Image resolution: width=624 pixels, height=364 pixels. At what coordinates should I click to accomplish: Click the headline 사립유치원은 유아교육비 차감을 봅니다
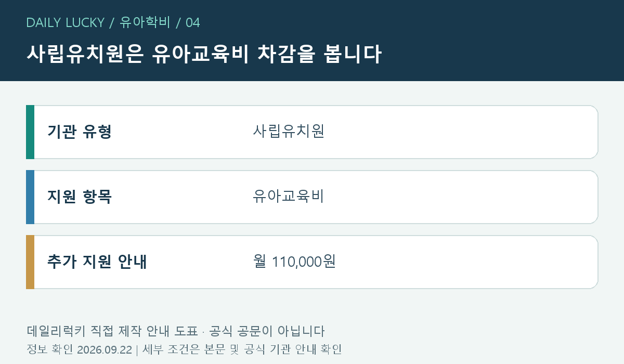pos(204,54)
